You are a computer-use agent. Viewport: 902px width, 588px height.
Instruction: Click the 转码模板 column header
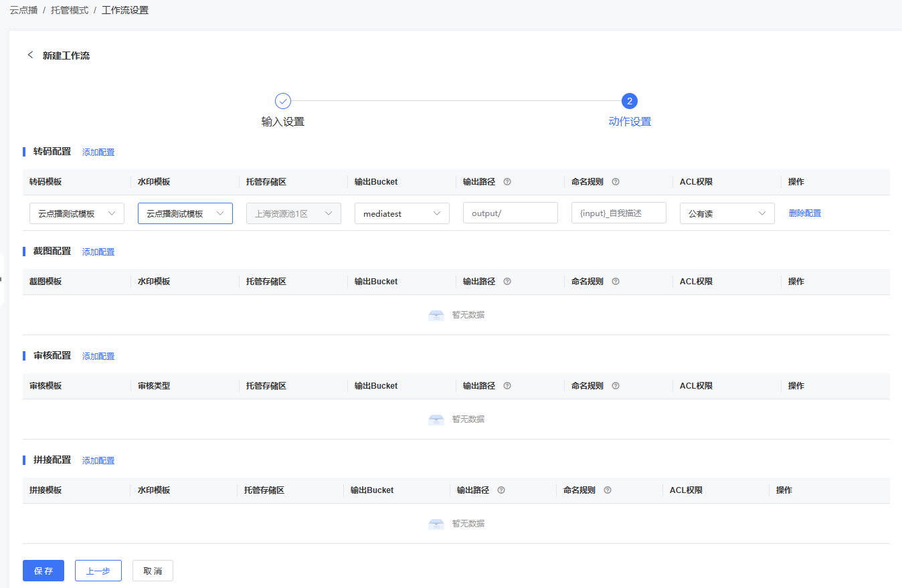[x=46, y=182]
